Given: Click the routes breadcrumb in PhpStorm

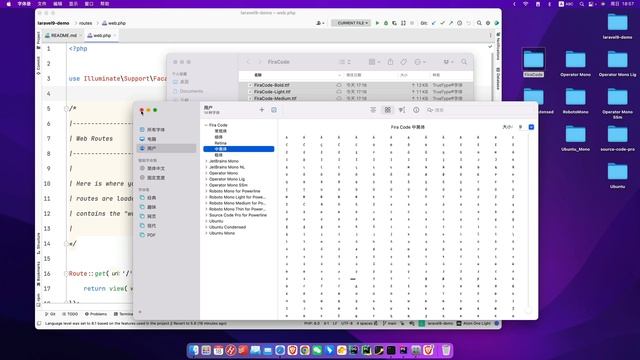Looking at the screenshot, I should pyautogui.click(x=85, y=23).
